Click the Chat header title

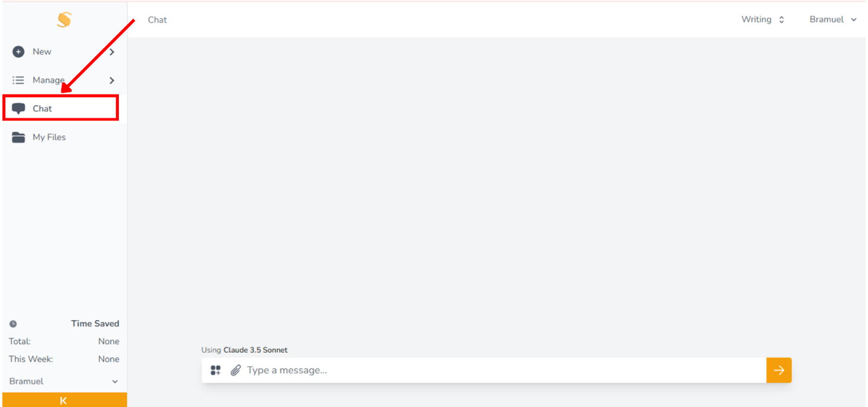point(157,20)
